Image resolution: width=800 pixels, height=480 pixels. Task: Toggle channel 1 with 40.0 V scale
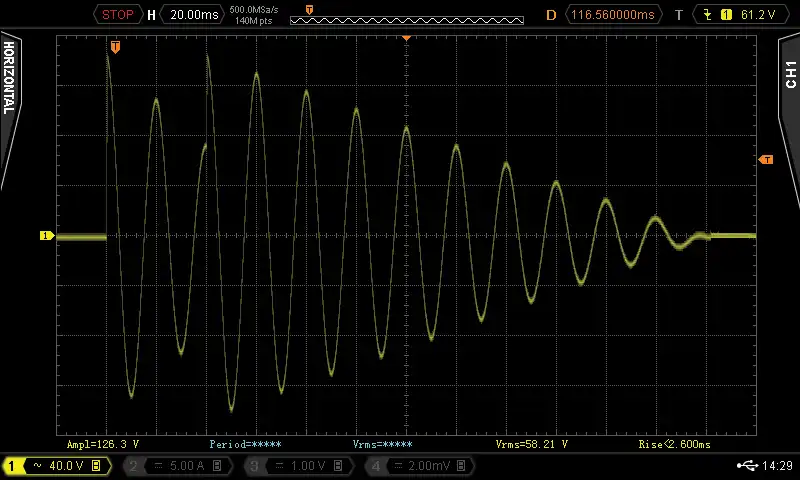click(57, 466)
